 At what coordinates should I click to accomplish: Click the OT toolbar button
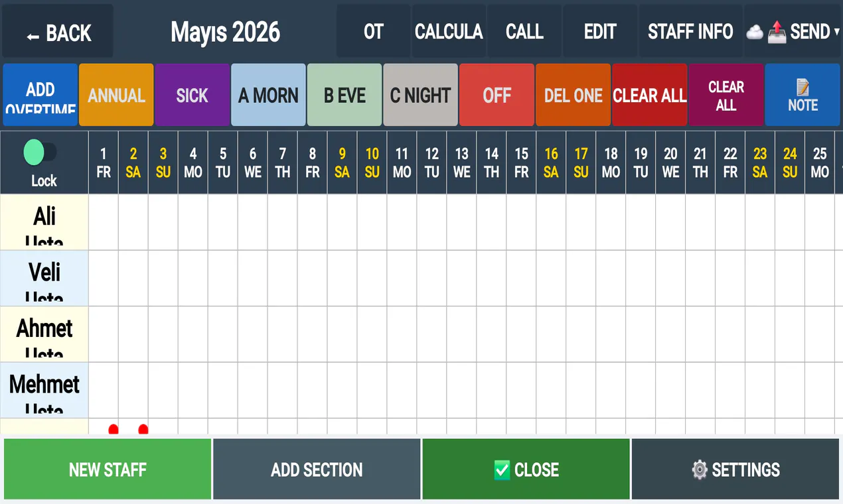click(x=373, y=31)
